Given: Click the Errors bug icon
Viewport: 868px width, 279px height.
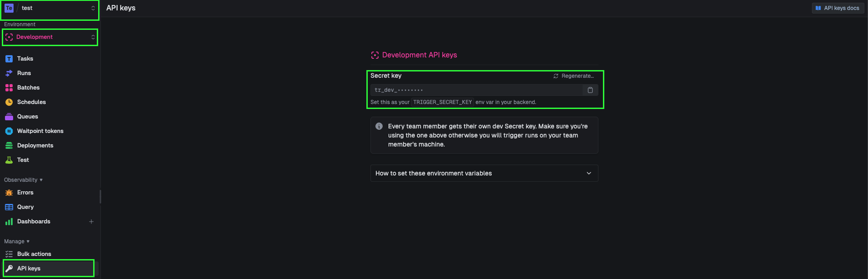Looking at the screenshot, I should coord(9,193).
